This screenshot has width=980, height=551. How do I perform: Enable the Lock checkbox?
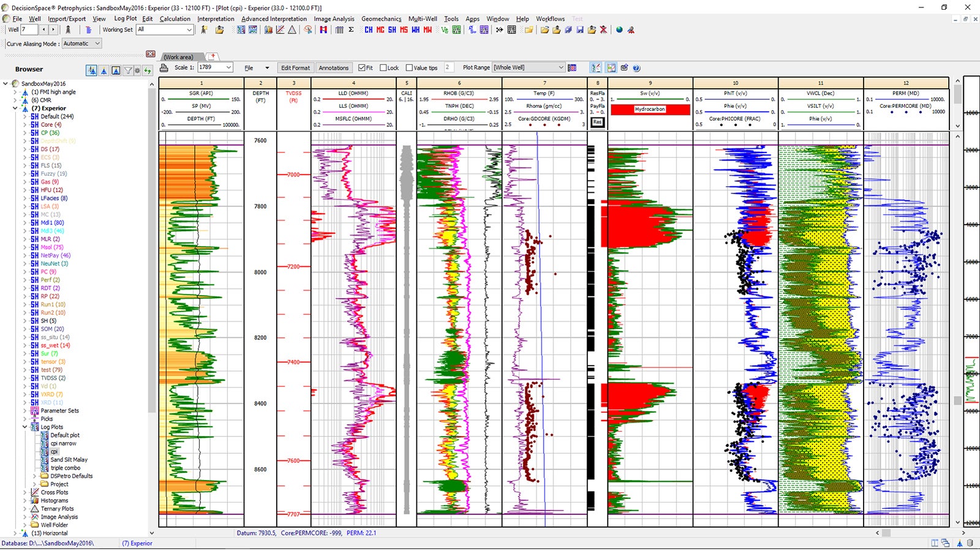[x=383, y=68]
